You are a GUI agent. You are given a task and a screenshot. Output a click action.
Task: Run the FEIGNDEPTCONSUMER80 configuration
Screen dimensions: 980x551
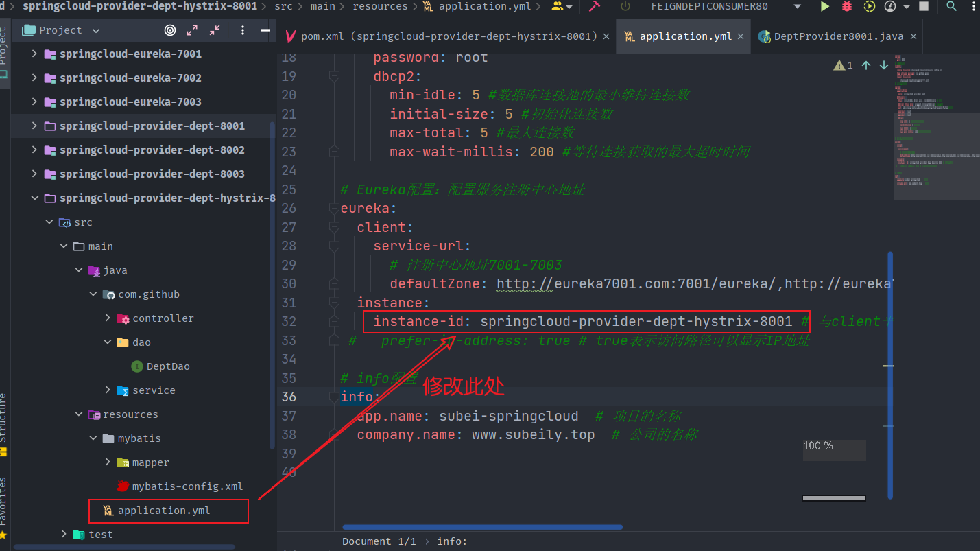click(x=824, y=6)
